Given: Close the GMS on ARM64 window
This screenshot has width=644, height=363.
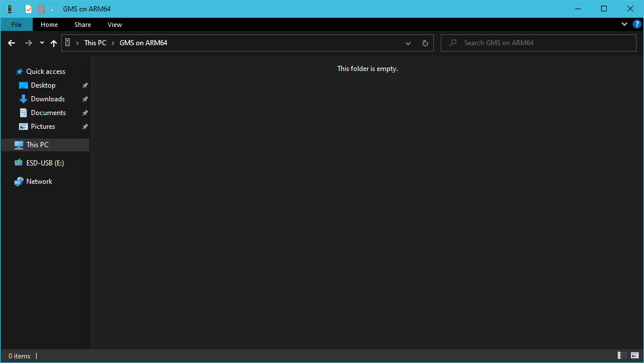Looking at the screenshot, I should coord(630,9).
